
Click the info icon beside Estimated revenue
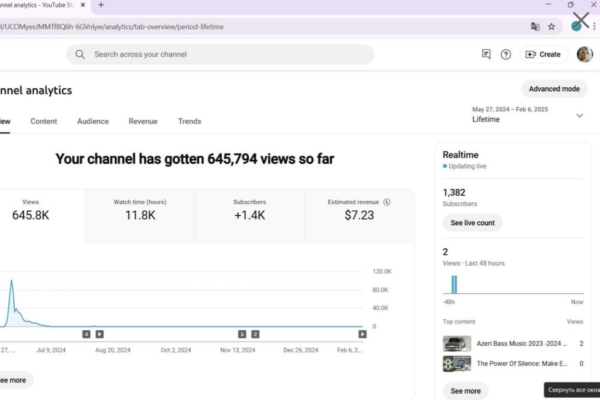pyautogui.click(x=386, y=202)
